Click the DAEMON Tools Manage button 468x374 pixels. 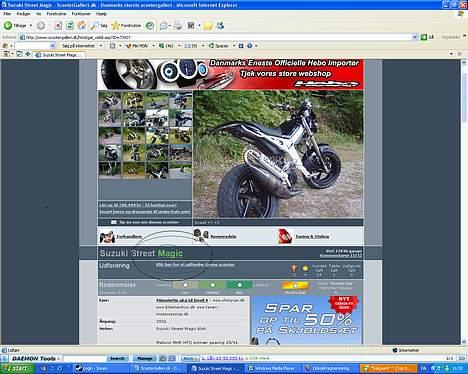pyautogui.click(x=145, y=358)
